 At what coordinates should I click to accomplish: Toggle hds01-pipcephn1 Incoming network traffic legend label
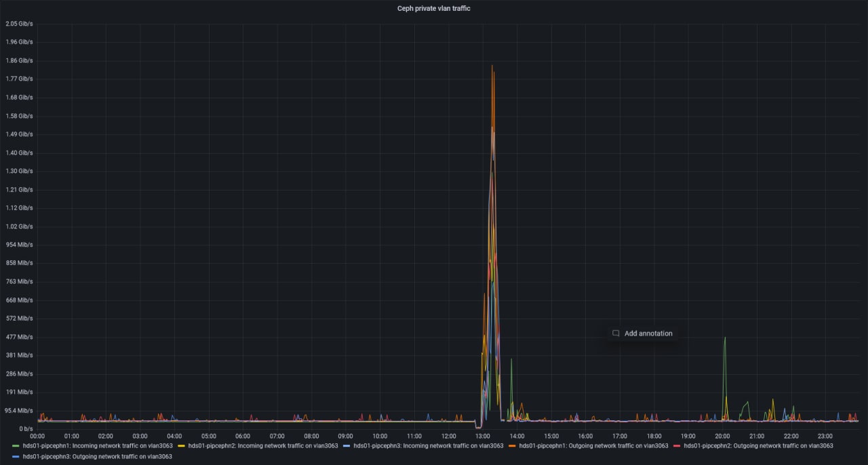[97, 446]
